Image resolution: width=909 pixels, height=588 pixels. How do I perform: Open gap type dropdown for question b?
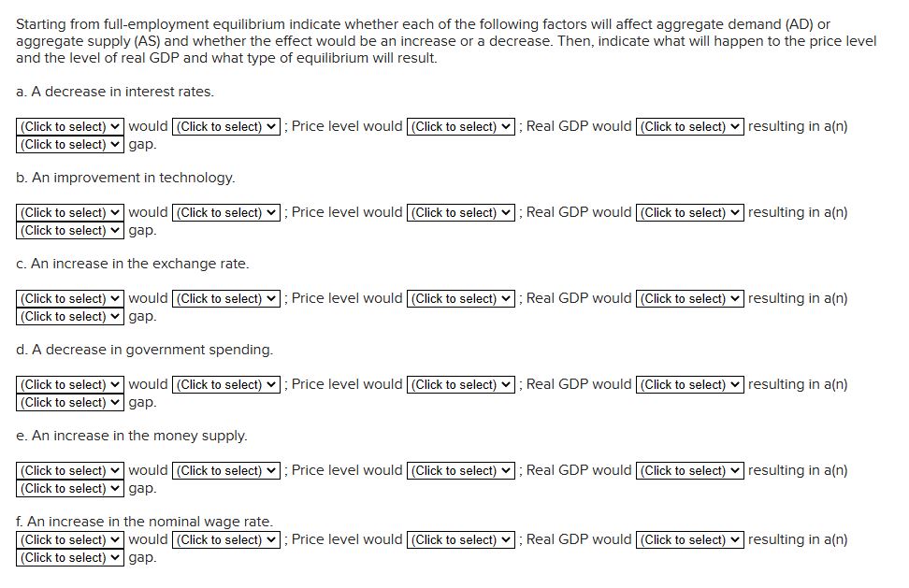[x=69, y=231]
